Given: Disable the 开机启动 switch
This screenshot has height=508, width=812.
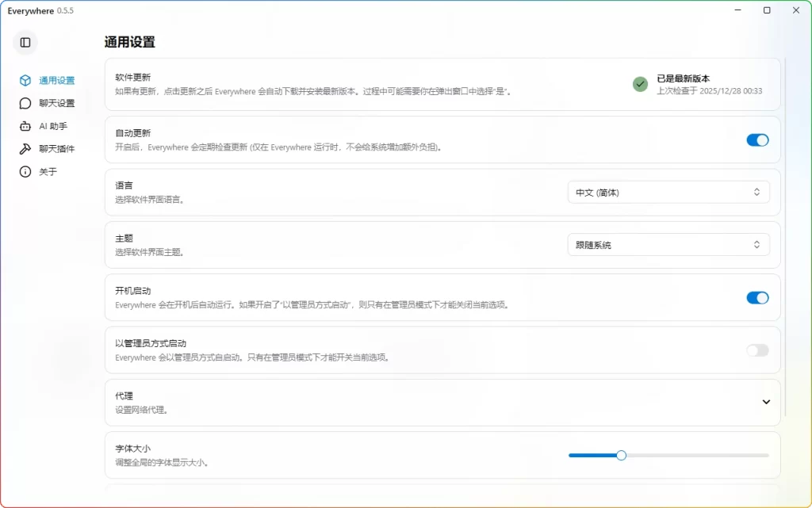Looking at the screenshot, I should [x=757, y=297].
